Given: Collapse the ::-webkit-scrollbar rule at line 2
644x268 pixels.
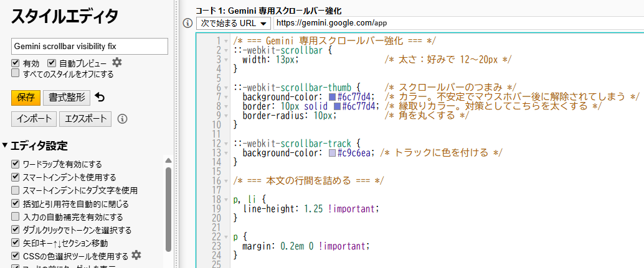Looking at the screenshot, I should point(225,50).
